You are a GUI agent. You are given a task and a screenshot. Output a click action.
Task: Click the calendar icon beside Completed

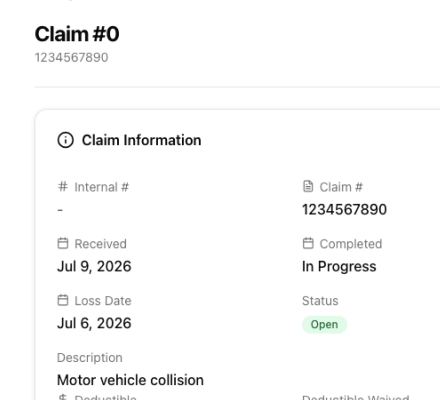point(308,243)
